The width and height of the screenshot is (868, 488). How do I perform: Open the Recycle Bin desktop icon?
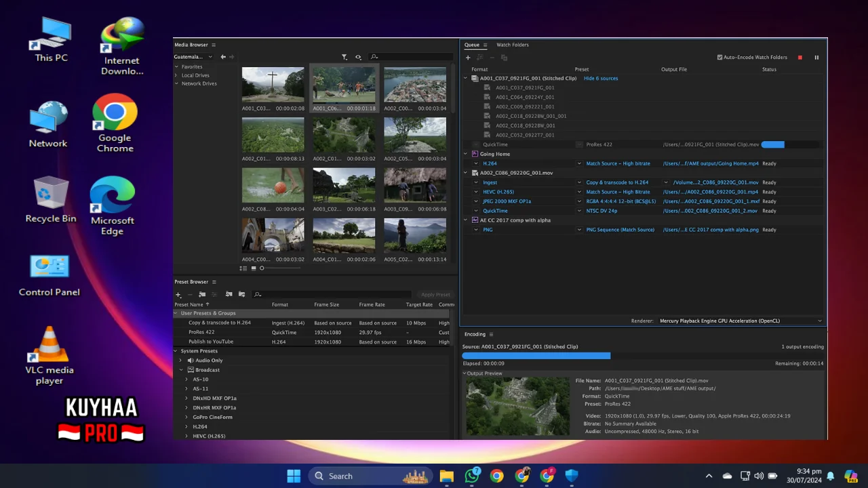(x=50, y=199)
